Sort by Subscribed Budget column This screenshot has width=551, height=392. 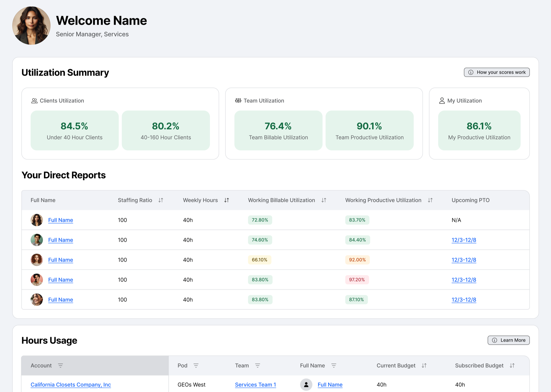click(x=512, y=366)
